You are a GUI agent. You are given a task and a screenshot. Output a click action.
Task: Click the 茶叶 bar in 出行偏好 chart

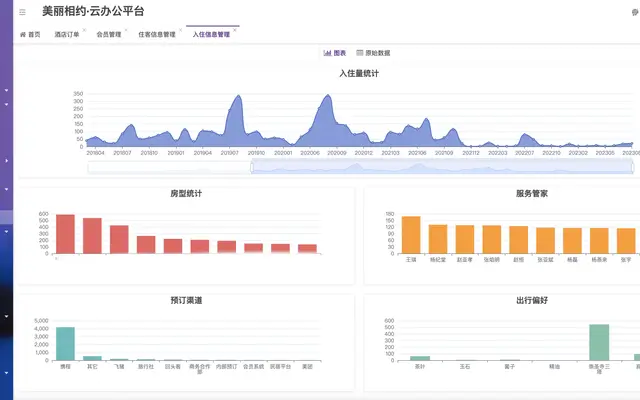tap(420, 358)
